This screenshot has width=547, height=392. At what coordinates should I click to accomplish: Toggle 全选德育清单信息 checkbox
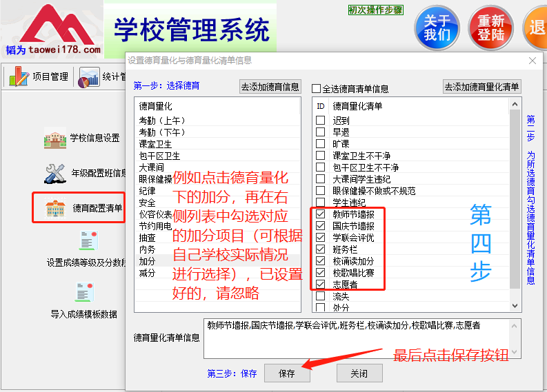[316, 88]
